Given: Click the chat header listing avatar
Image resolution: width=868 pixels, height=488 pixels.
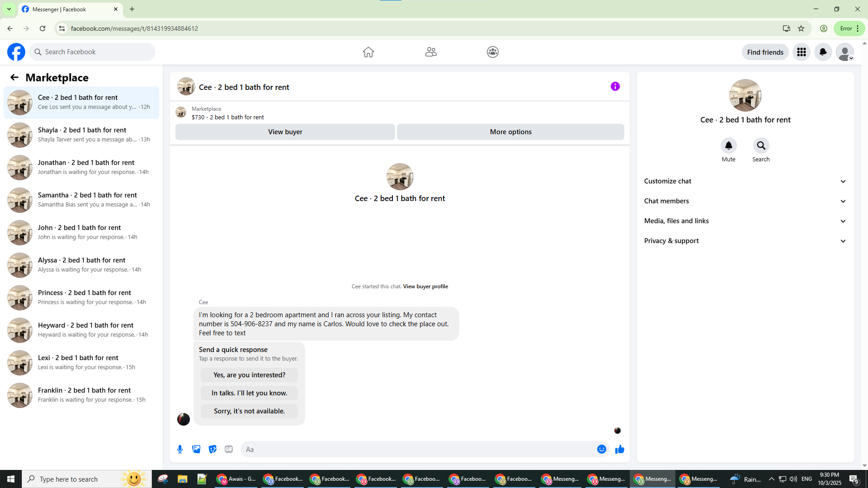Looking at the screenshot, I should 186,86.
